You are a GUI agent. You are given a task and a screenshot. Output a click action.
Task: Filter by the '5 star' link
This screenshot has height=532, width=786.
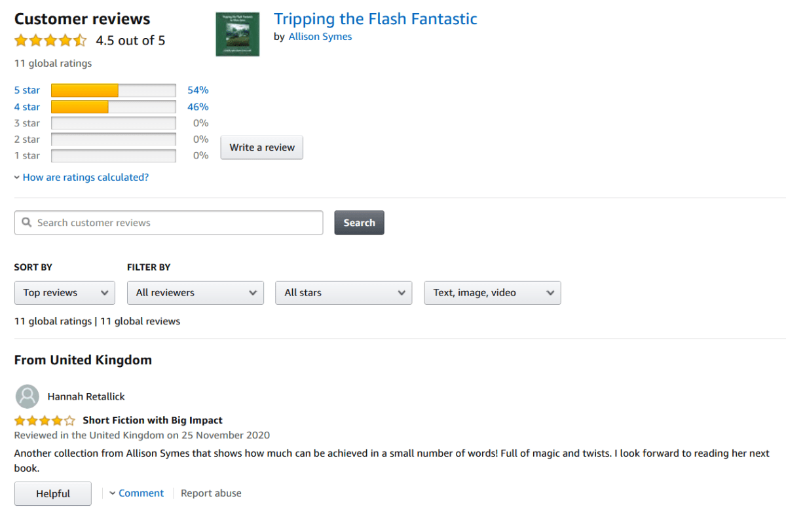click(27, 90)
